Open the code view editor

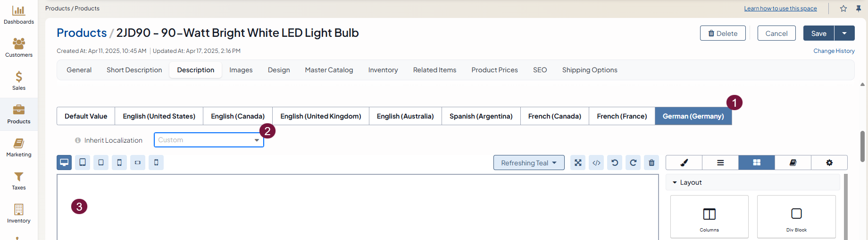point(596,163)
